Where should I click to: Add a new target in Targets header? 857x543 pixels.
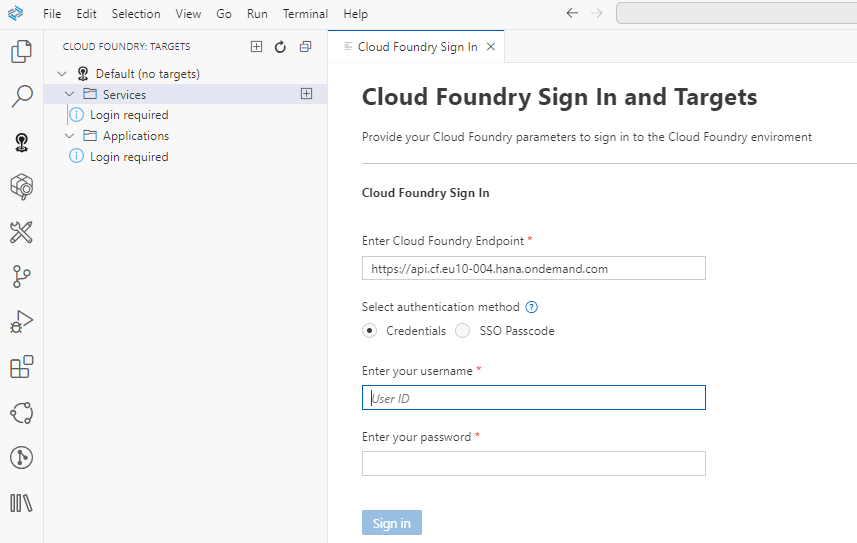tap(256, 46)
